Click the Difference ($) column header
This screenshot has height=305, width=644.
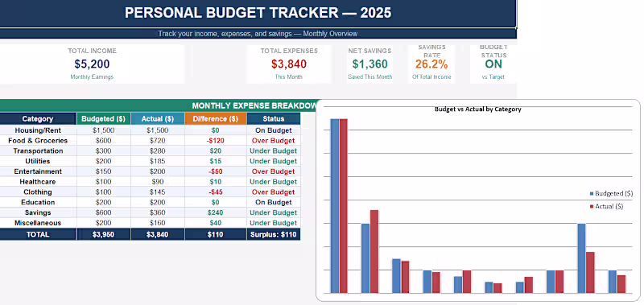(216, 118)
